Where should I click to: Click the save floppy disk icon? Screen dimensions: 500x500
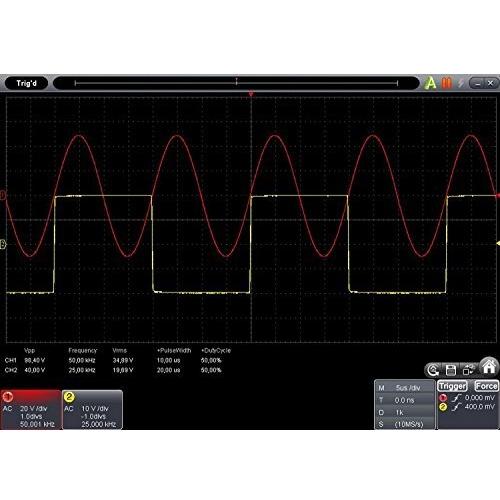tap(451, 370)
